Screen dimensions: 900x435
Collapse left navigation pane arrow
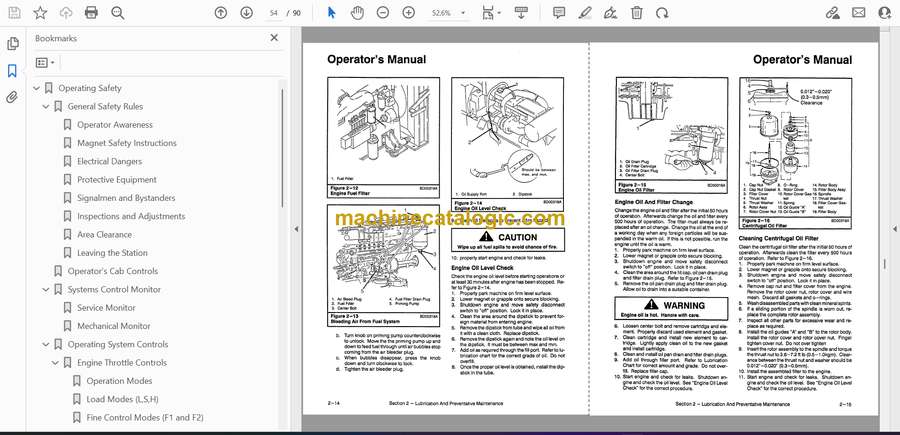point(296,229)
